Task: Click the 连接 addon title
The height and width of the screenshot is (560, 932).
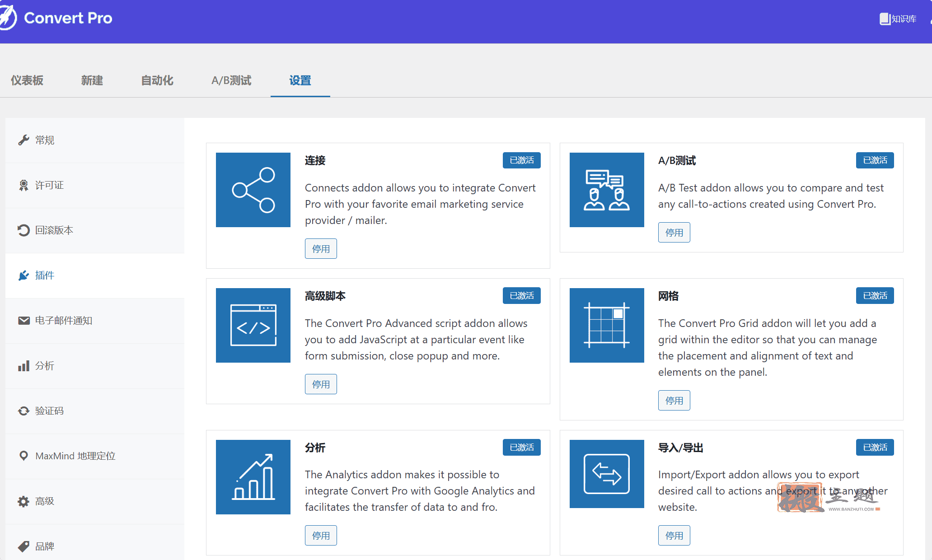Action: coord(315,160)
